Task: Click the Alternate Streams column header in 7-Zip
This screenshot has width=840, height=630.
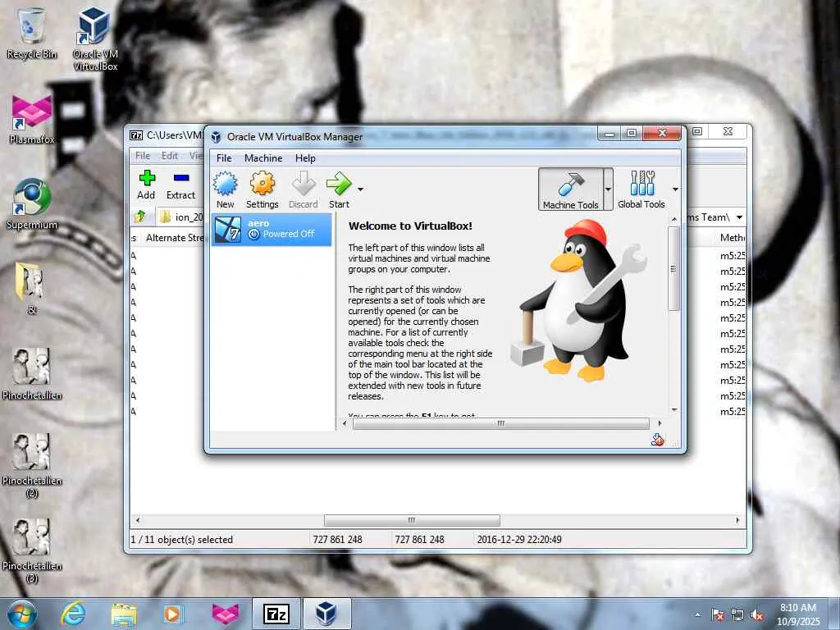Action: pyautogui.click(x=174, y=238)
